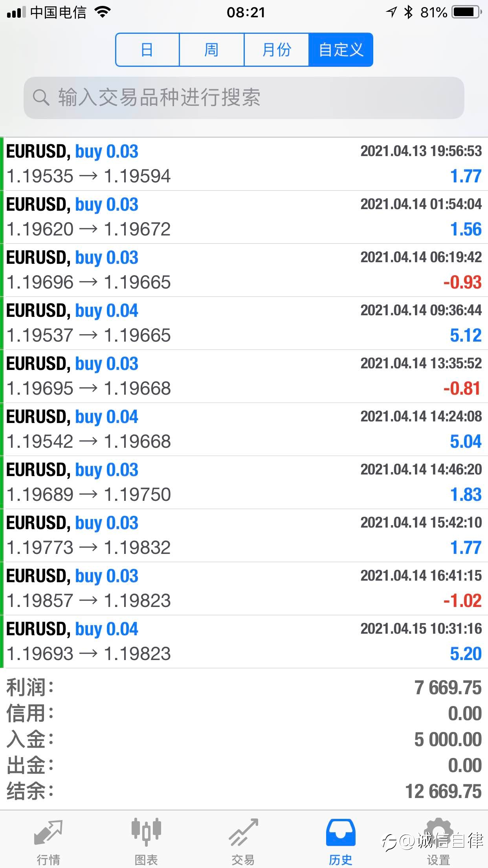This screenshot has height=868, width=488.
Task: Tap the search magnifier icon
Action: pyautogui.click(x=41, y=97)
